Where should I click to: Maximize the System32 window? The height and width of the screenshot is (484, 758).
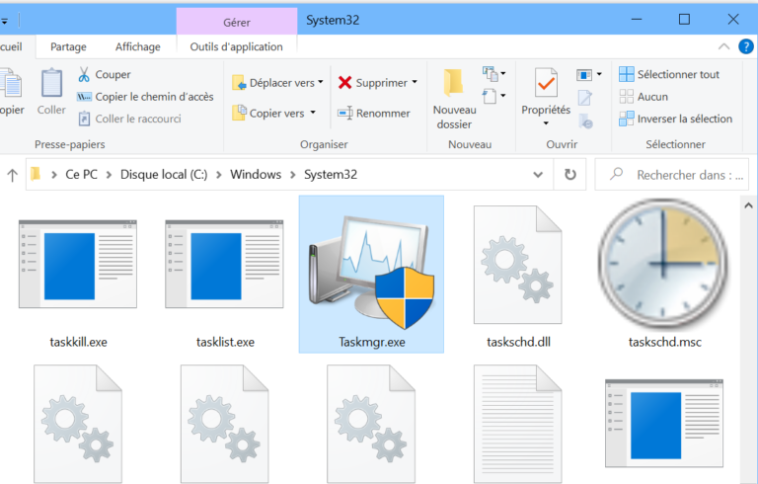684,19
